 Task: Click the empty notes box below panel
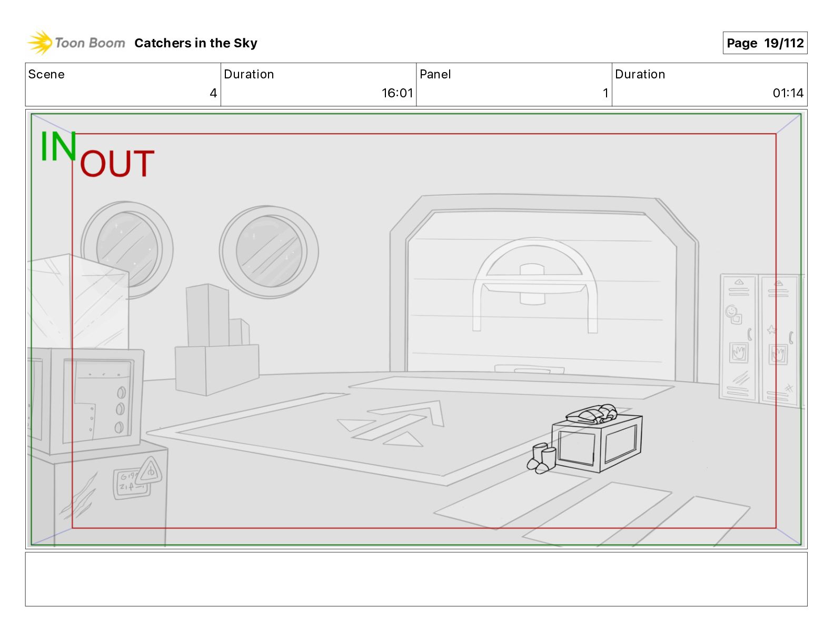(416, 579)
